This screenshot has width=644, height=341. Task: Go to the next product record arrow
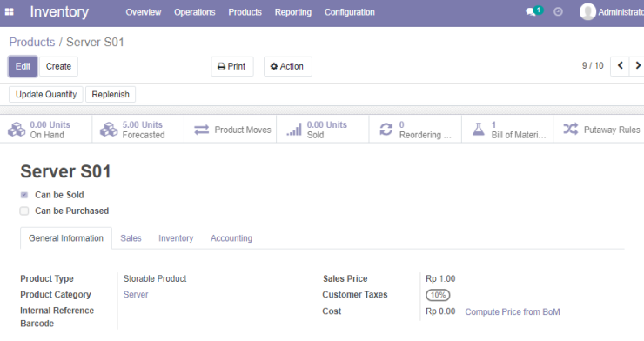[x=637, y=65]
